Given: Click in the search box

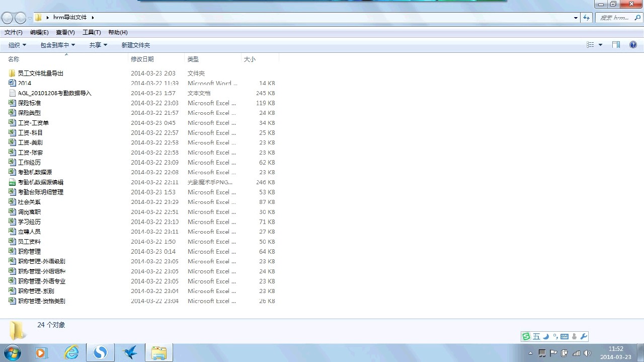Looking at the screenshot, I should click(x=614, y=18).
